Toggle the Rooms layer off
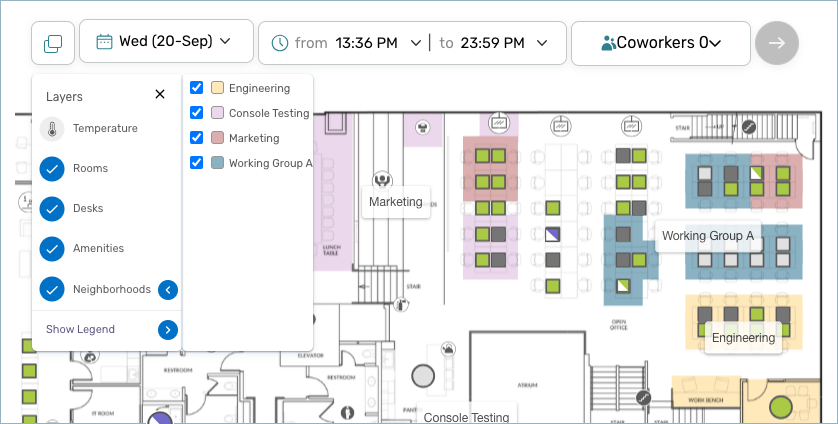 52,169
